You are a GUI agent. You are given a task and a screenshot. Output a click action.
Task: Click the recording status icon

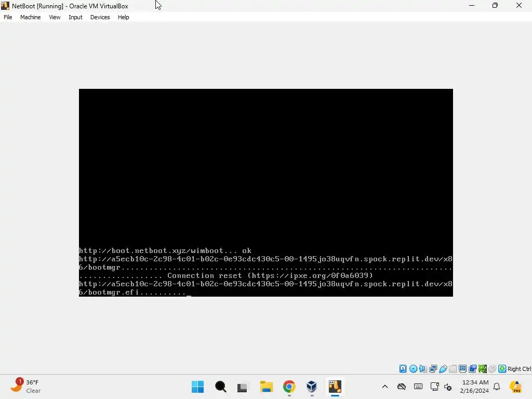click(472, 369)
